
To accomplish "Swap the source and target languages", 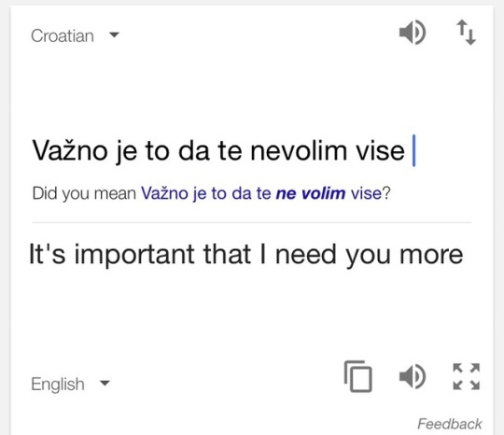I will pos(467,33).
